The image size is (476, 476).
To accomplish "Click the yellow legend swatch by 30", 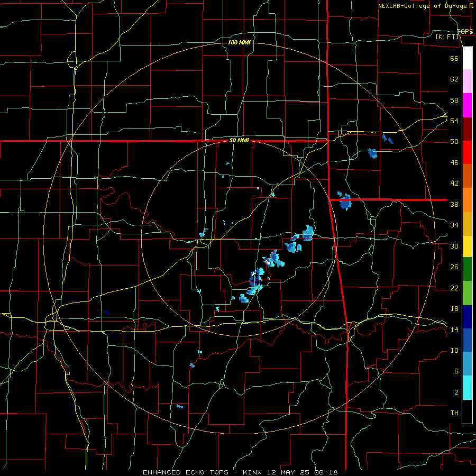I will (x=467, y=246).
